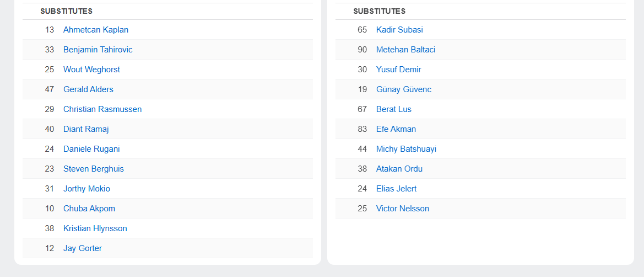Select substitute Yusuf Demir

398,70
